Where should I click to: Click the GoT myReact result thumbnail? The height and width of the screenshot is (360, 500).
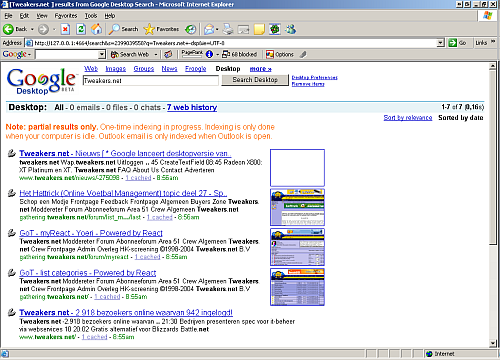click(297, 247)
